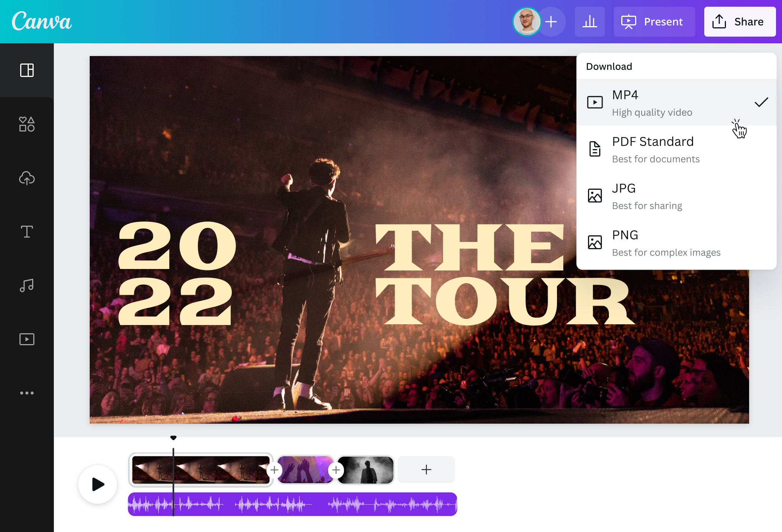Open the Templates panel in sidebar
782x532 pixels.
27,71
